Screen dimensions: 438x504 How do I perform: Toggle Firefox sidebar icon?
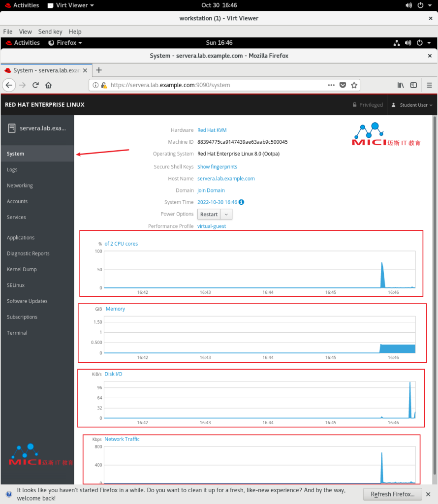413,85
